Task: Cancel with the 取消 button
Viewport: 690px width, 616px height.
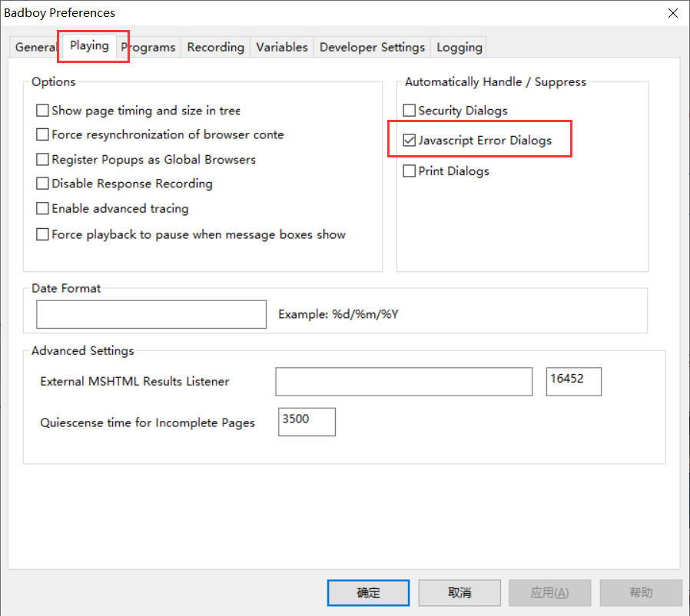Action: click(x=459, y=593)
